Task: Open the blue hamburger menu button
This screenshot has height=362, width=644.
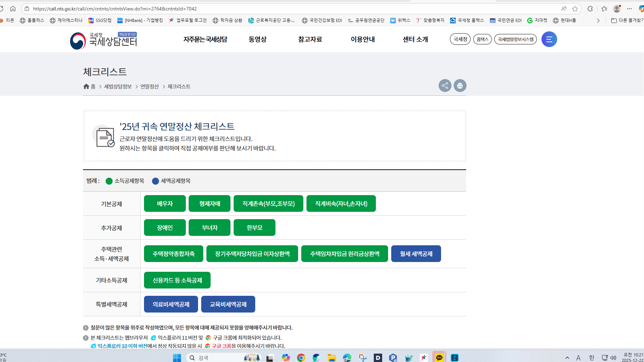Action: 549,39
